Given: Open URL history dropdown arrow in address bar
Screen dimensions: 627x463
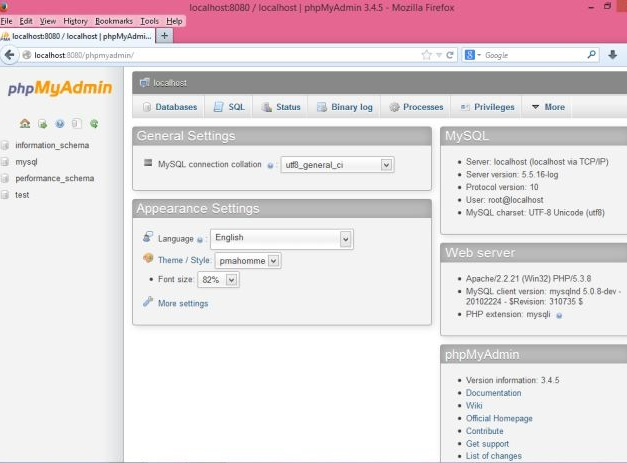Looking at the screenshot, I should (439, 55).
